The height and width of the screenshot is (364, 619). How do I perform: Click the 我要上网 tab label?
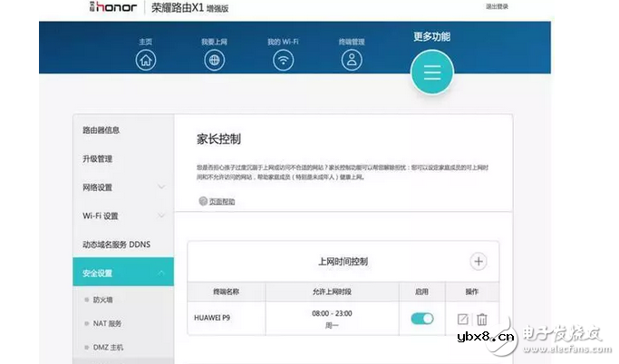215,42
